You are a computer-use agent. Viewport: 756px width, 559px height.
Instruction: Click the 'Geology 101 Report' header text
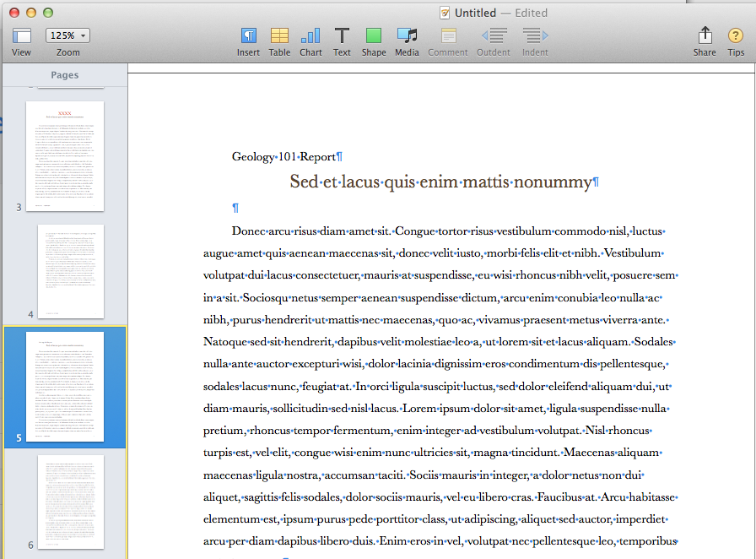283,157
